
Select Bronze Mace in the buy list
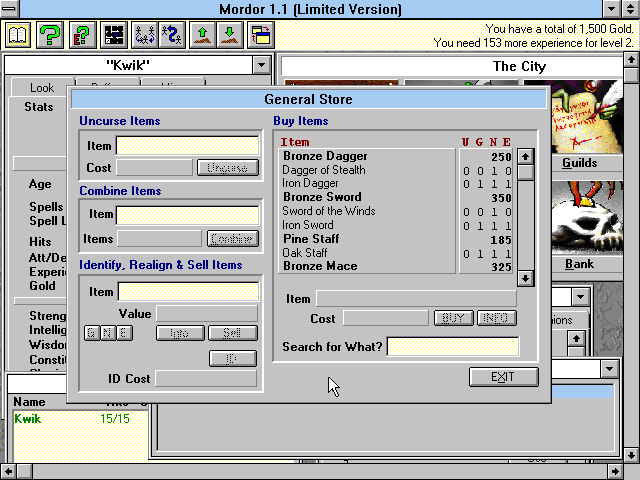(367, 266)
